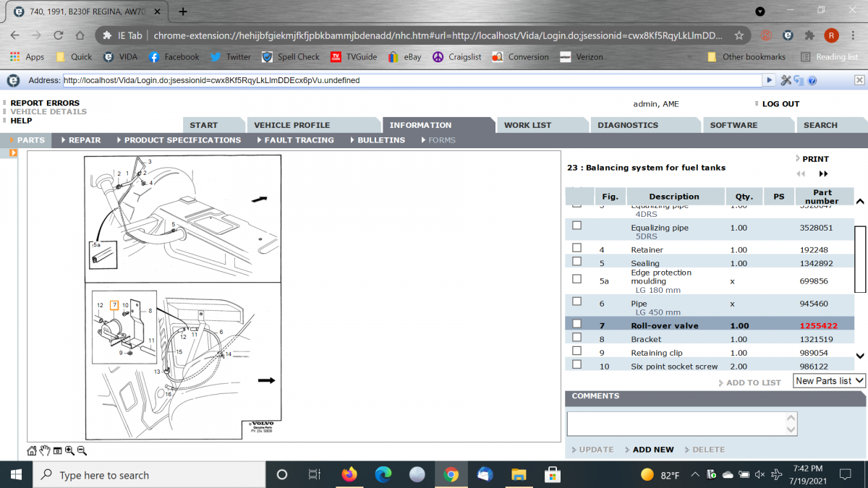Click the Print button
This screenshot has height=488, width=868.
point(814,159)
